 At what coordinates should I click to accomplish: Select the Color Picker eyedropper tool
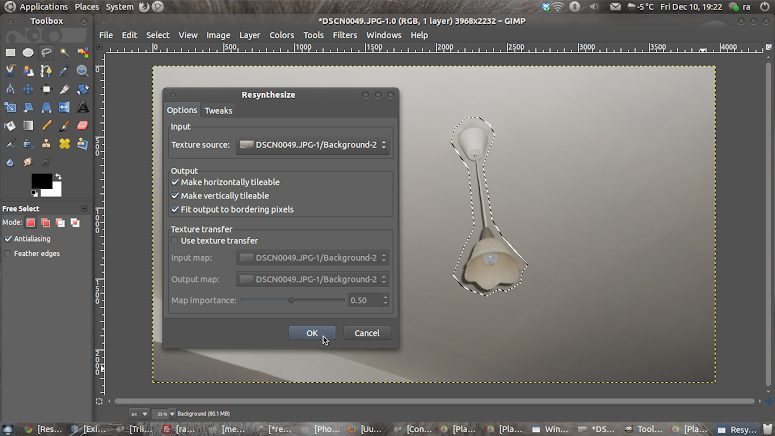pos(64,71)
